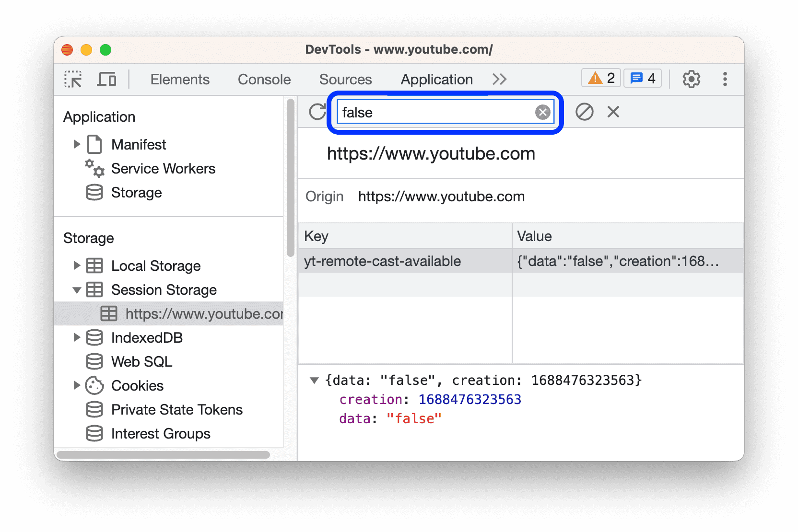This screenshot has height=532, width=798.
Task: Click the Service Workers entry icon
Action: (94, 169)
